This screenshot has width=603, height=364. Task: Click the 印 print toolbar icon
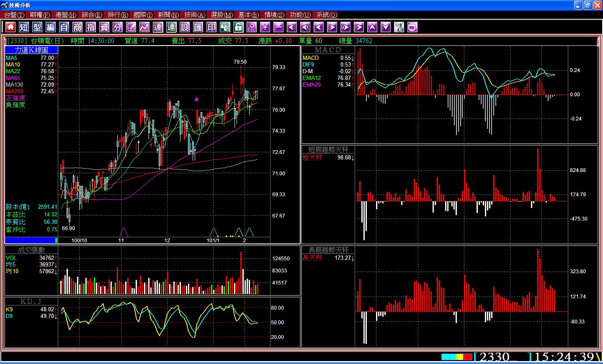[211, 27]
